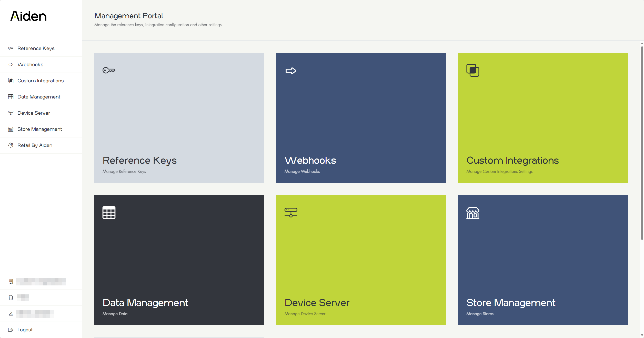Image resolution: width=644 pixels, height=338 pixels.
Task: Click the server icon in Device Server tile
Action: 291,213
